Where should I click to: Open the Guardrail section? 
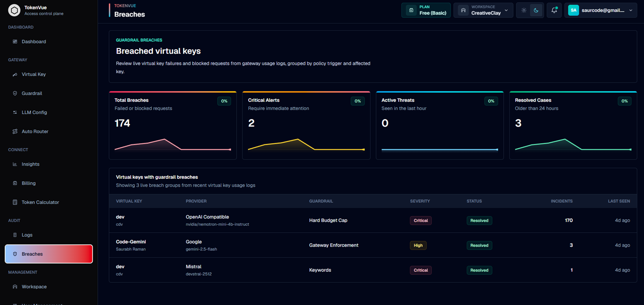[48, 93]
